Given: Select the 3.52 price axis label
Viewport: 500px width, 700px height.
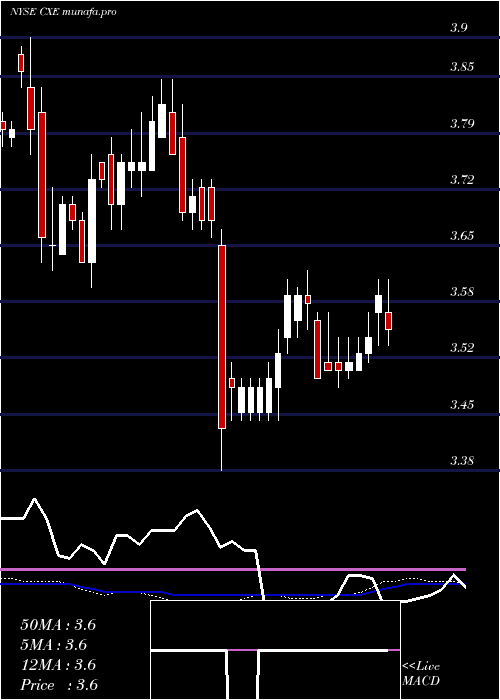Looking at the screenshot, I should [462, 348].
